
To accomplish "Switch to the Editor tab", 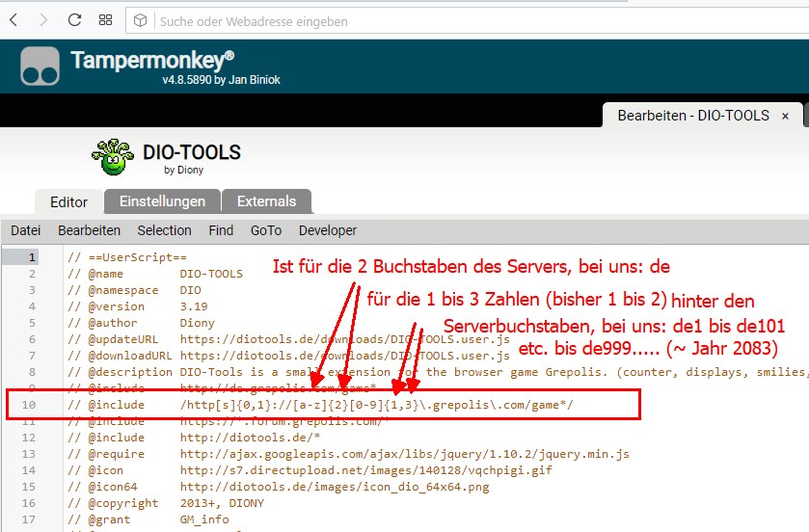I will 68,201.
